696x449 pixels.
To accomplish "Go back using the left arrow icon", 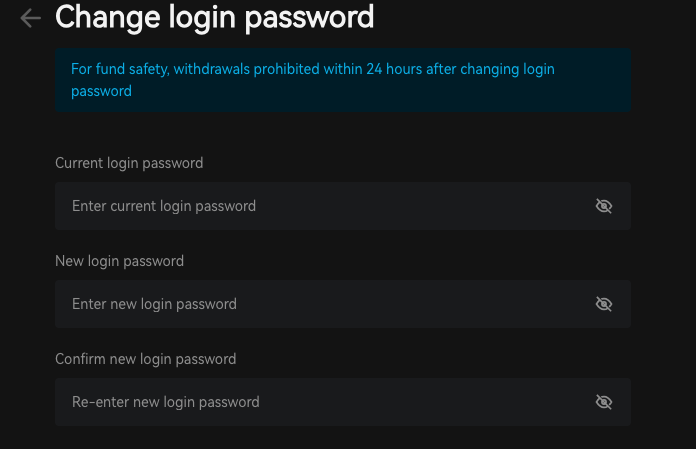I will click(x=31, y=18).
